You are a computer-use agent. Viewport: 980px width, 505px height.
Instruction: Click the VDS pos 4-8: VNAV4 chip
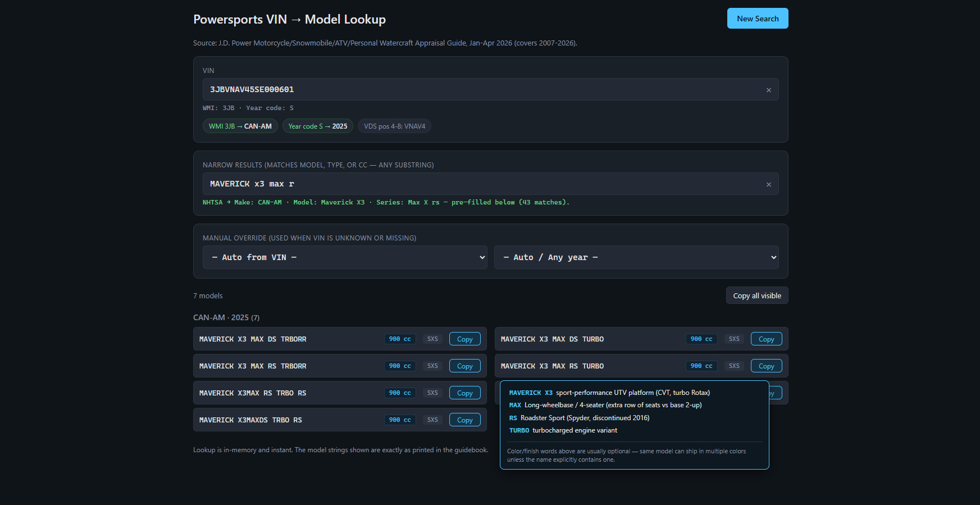click(x=394, y=126)
